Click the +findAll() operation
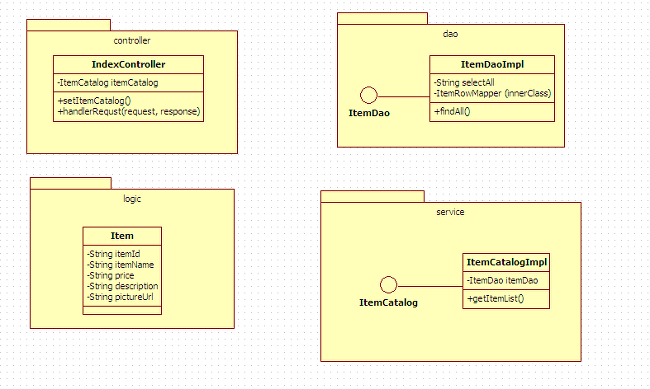 pos(452,112)
